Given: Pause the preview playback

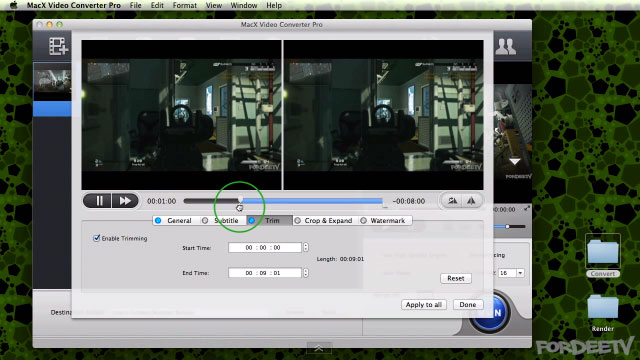Looking at the screenshot, I should tap(98, 201).
